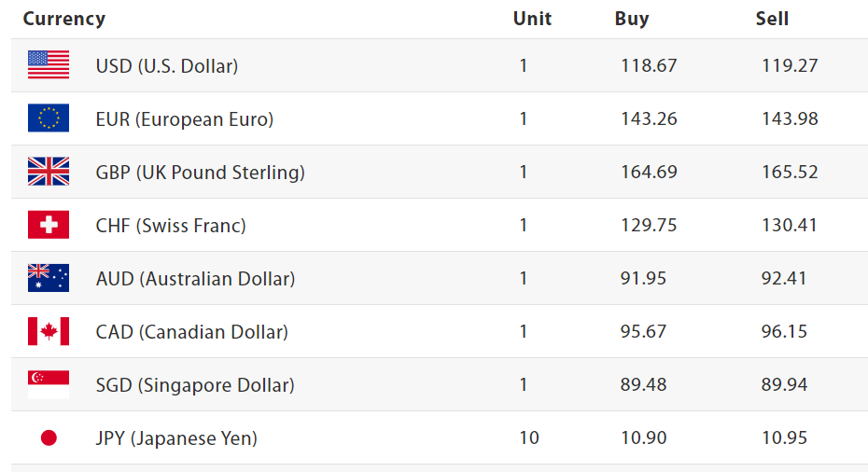868x472 pixels.
Task: Click the Sell column header
Action: (772, 19)
